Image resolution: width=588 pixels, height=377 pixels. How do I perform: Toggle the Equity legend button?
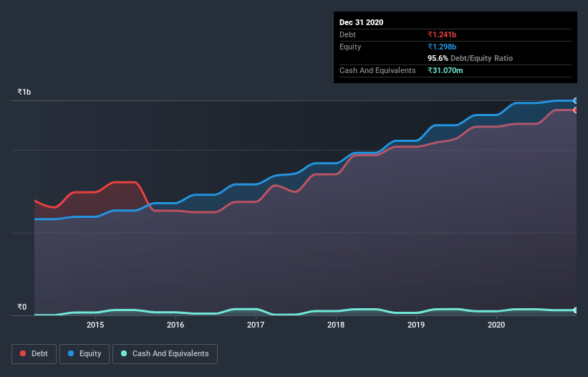pos(85,354)
